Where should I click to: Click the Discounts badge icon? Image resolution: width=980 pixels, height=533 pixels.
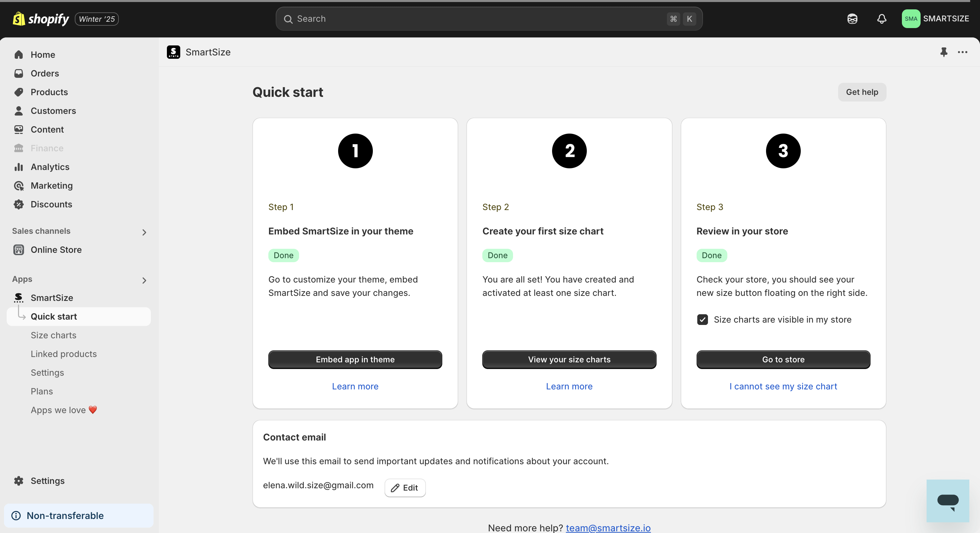19,204
